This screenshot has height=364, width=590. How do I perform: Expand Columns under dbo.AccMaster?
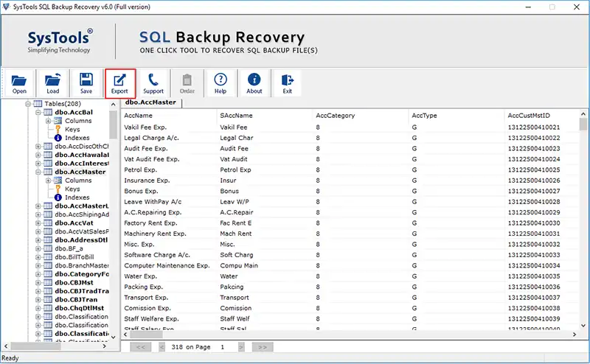pos(48,181)
